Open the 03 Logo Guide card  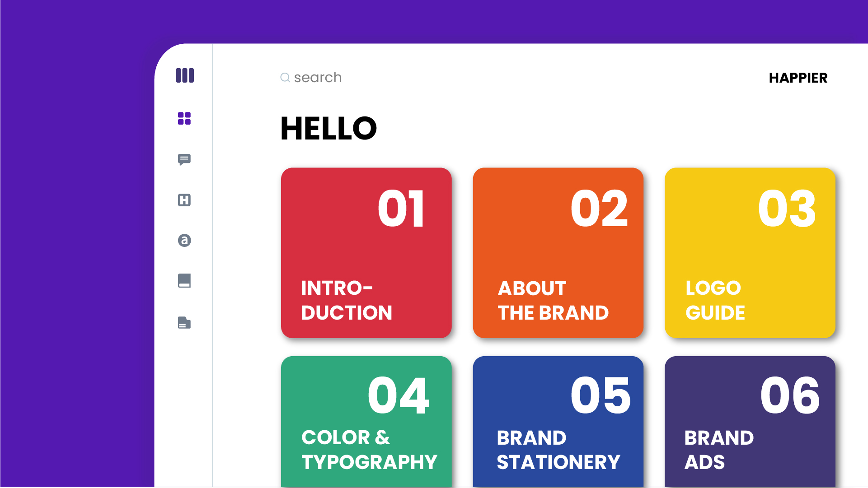[750, 253]
